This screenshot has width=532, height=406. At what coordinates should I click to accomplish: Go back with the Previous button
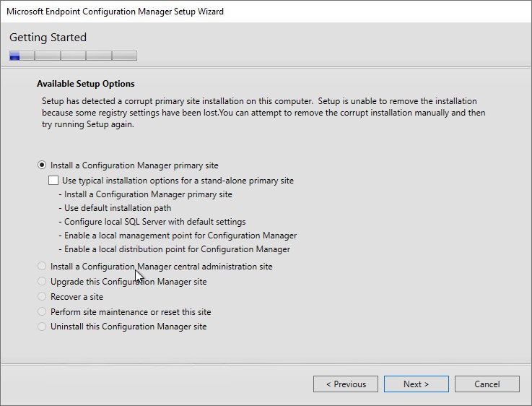pyautogui.click(x=346, y=384)
